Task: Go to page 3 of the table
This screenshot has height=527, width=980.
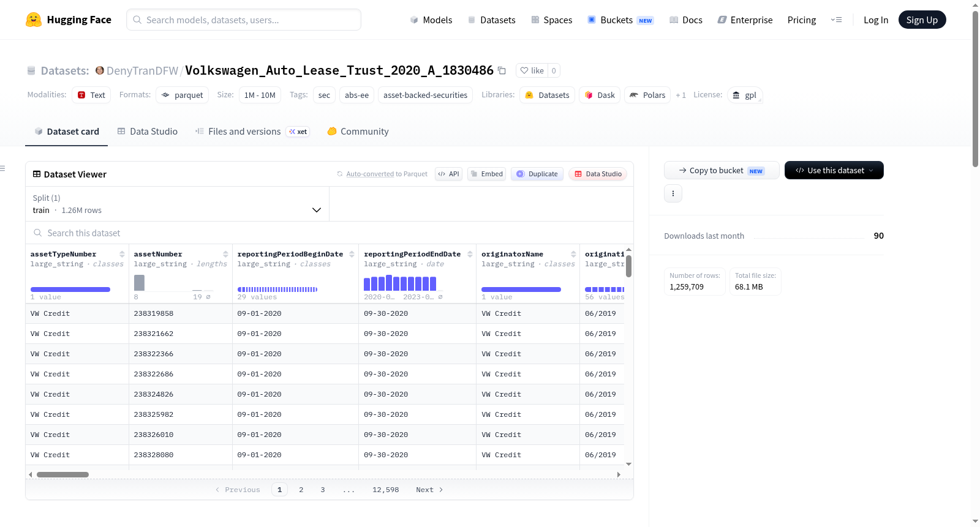Action: tap(323, 490)
